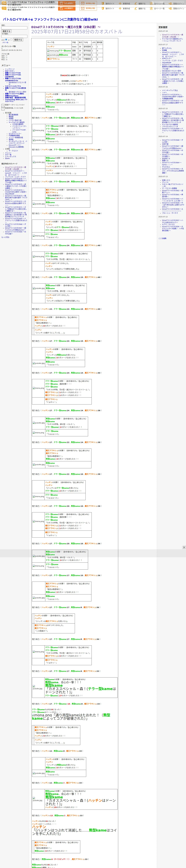Image resolution: width=186 pixels, height=868 pixels.
Task: Open 直轄@雀荘 最強雀鬼決定戦 menu link
Action: click(15, 98)
